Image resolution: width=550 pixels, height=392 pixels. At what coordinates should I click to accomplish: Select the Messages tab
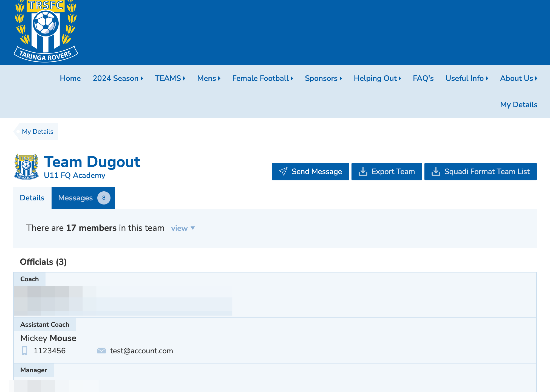[x=83, y=198]
